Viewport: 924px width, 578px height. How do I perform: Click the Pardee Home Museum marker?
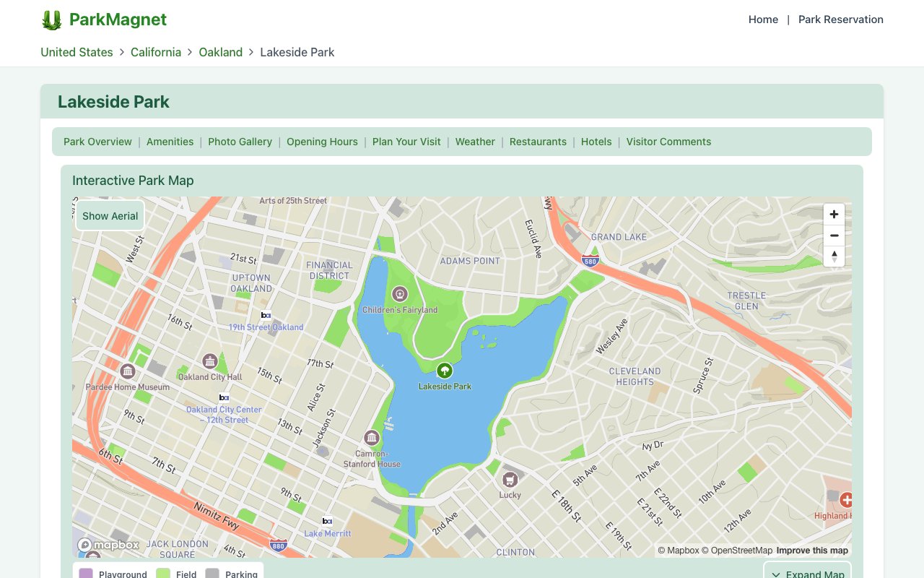click(x=128, y=371)
